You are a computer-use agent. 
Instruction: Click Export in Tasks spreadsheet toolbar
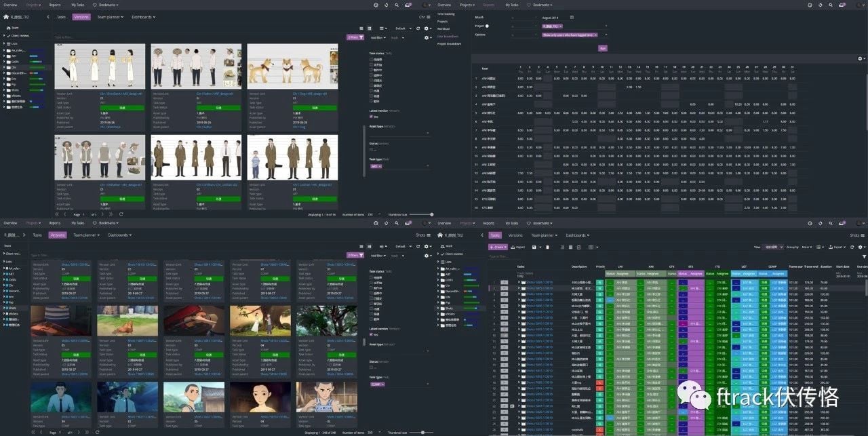[838, 247]
